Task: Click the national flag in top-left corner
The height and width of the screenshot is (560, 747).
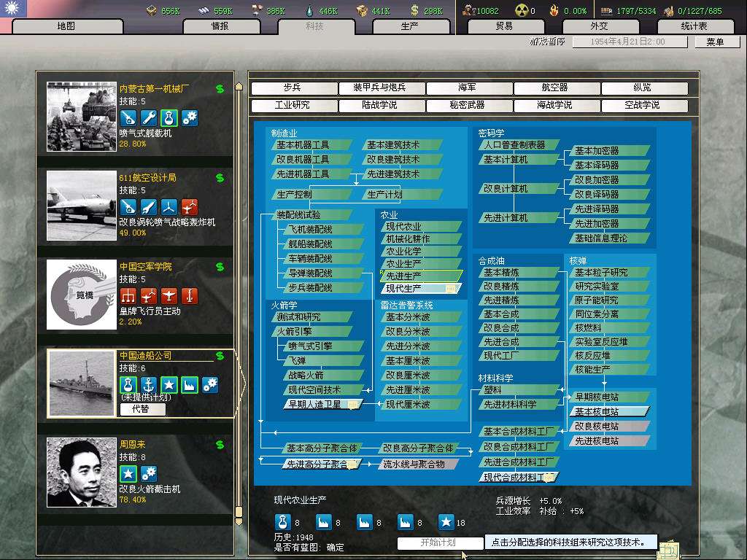Action: tap(14, 9)
